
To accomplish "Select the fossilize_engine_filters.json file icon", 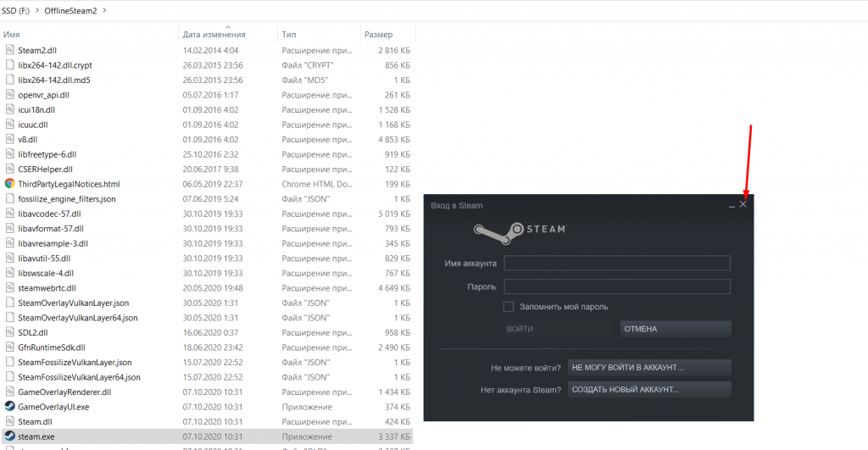I will [x=9, y=198].
